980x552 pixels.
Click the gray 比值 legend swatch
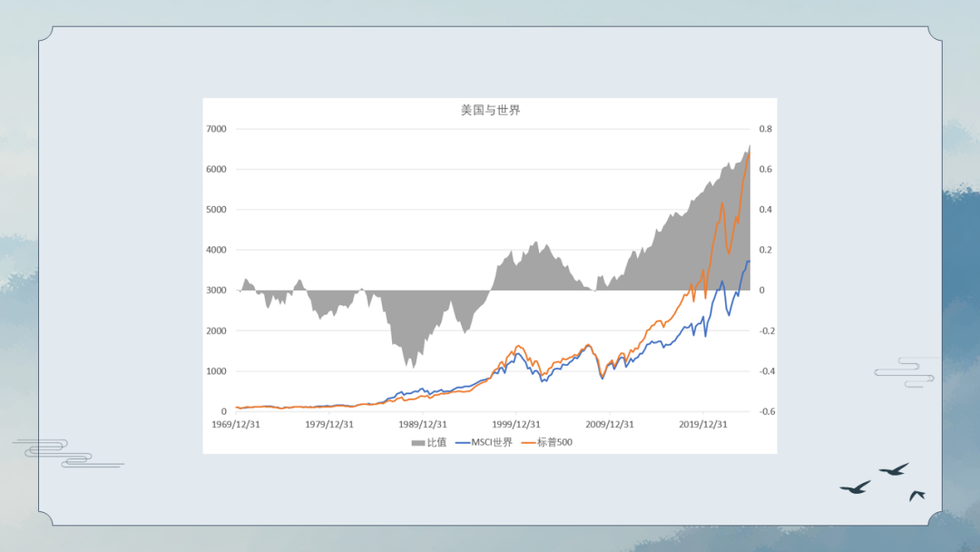417,443
